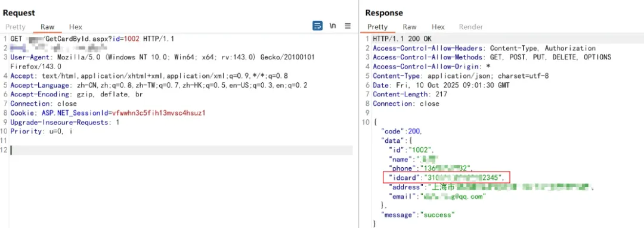Switch Response view to Raw tab
Viewport: 644px width, 228px height.
pyautogui.click(x=410, y=27)
